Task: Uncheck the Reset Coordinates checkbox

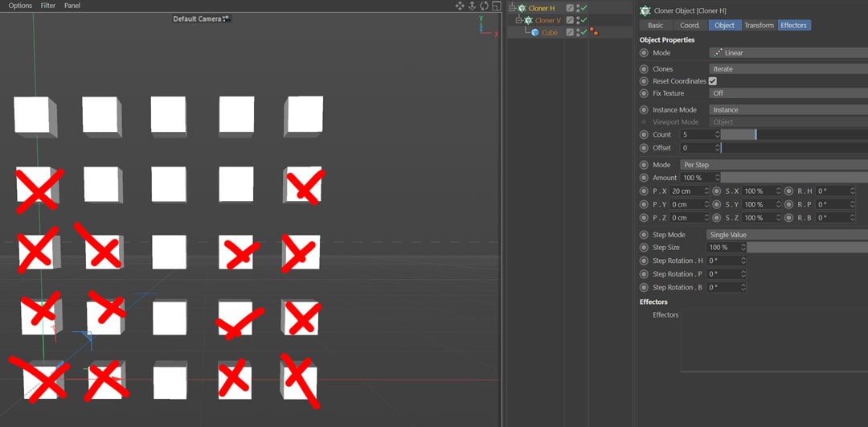Action: pyautogui.click(x=713, y=81)
